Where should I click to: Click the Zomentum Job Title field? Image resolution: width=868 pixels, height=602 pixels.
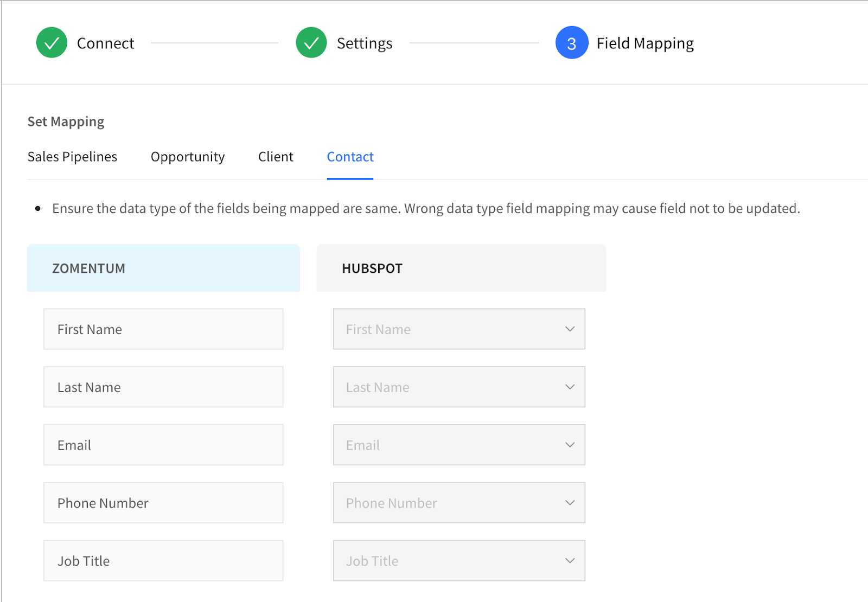163,561
